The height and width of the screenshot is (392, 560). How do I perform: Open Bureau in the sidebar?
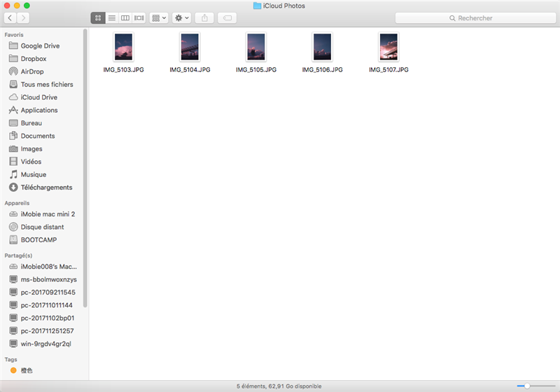[x=31, y=122]
